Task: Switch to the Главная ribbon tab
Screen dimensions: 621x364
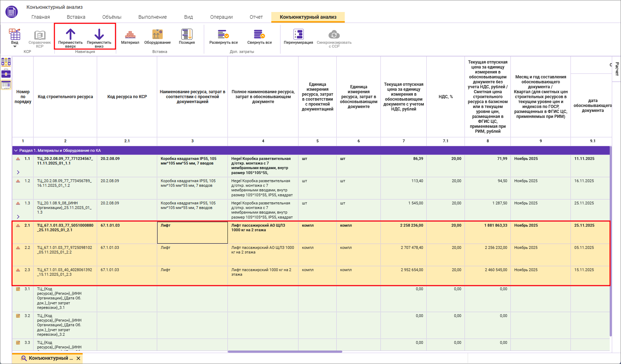Action: pos(41,17)
